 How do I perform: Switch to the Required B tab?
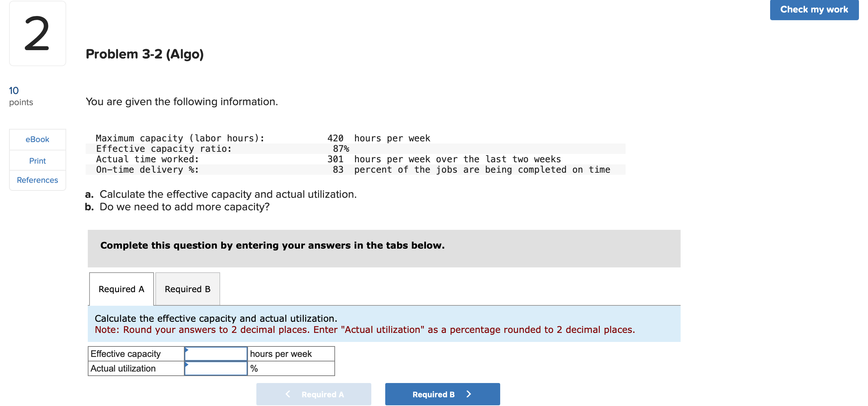click(x=187, y=289)
